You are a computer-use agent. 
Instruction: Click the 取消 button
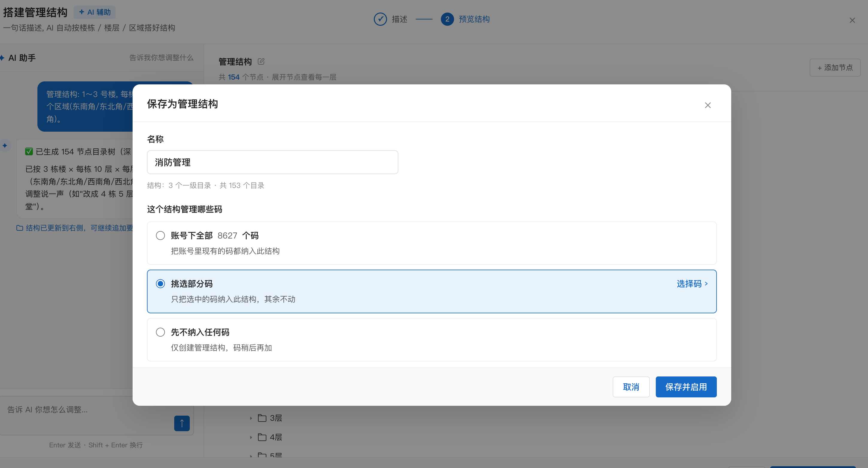click(631, 387)
